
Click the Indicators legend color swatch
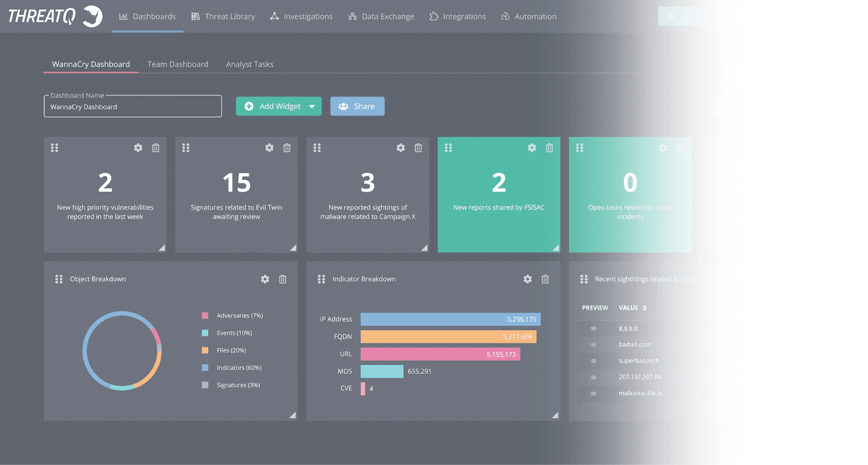pyautogui.click(x=205, y=367)
